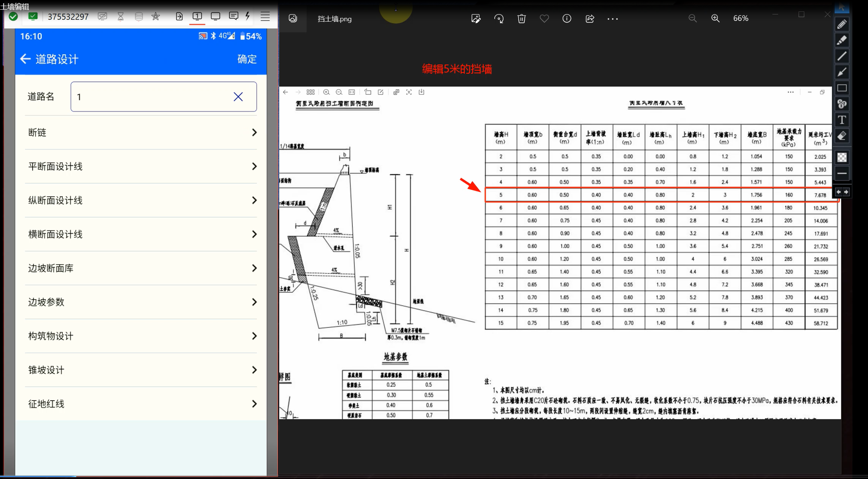The width and height of the screenshot is (868, 479).
Task: Open the three-dot more menu in Photos
Action: pyautogui.click(x=612, y=19)
